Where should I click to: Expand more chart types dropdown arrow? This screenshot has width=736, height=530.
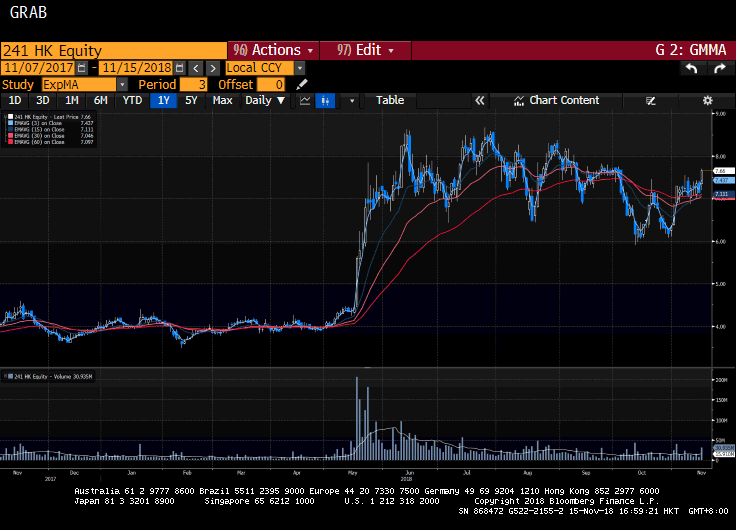(x=352, y=100)
